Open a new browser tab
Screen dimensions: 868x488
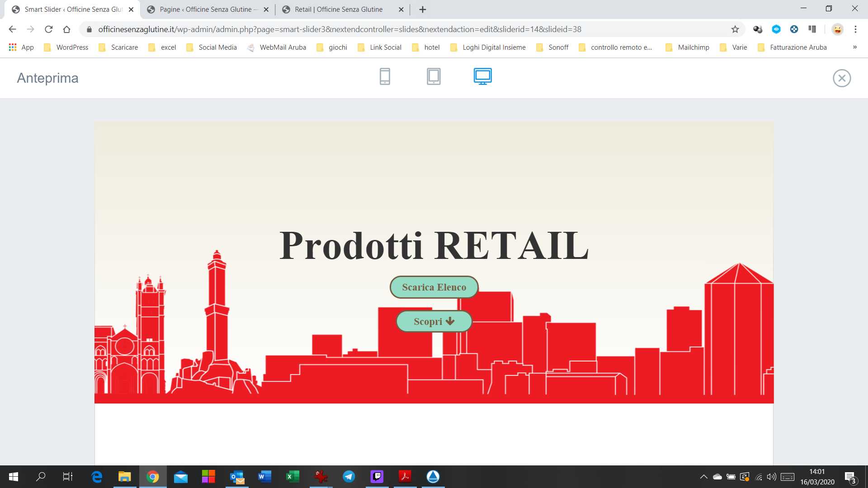(423, 9)
